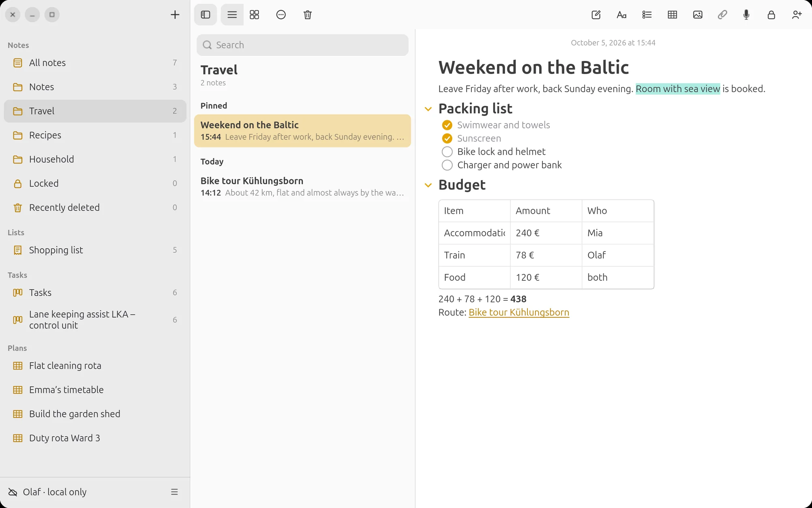This screenshot has width=812, height=508.
Task: Collapse the Packing list section
Action: click(x=428, y=109)
